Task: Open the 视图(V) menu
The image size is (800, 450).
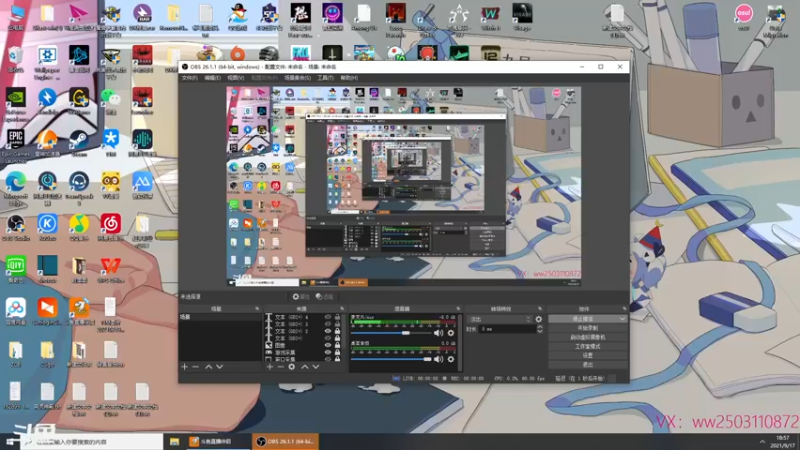Action: point(235,78)
